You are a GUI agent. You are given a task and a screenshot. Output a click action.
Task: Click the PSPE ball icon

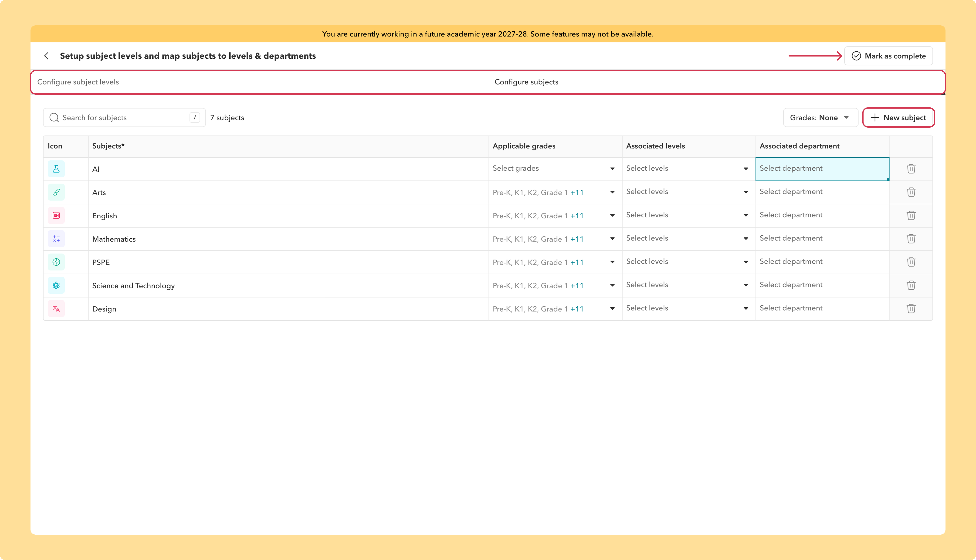56,262
